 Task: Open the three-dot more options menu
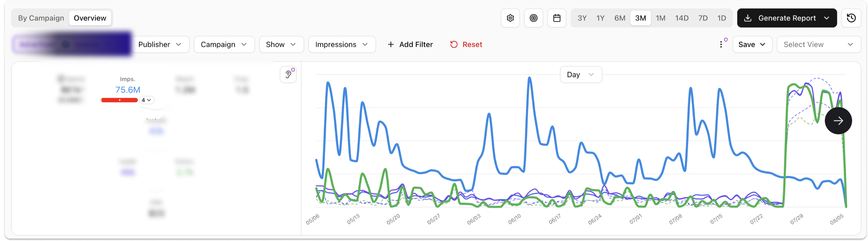[721, 44]
